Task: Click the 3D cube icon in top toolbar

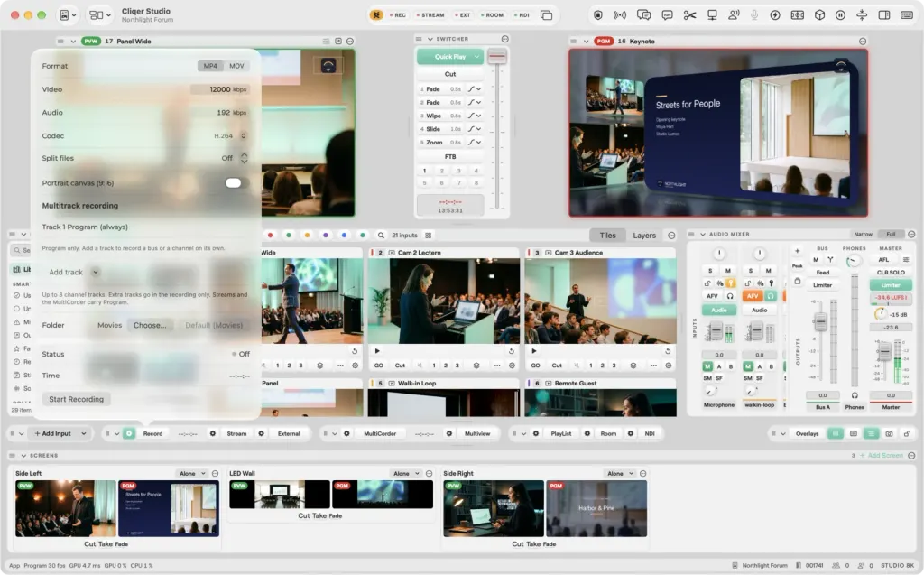Action: coord(819,15)
